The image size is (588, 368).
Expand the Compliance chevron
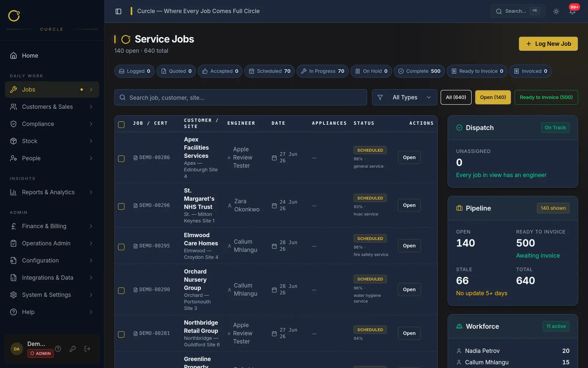tap(91, 124)
